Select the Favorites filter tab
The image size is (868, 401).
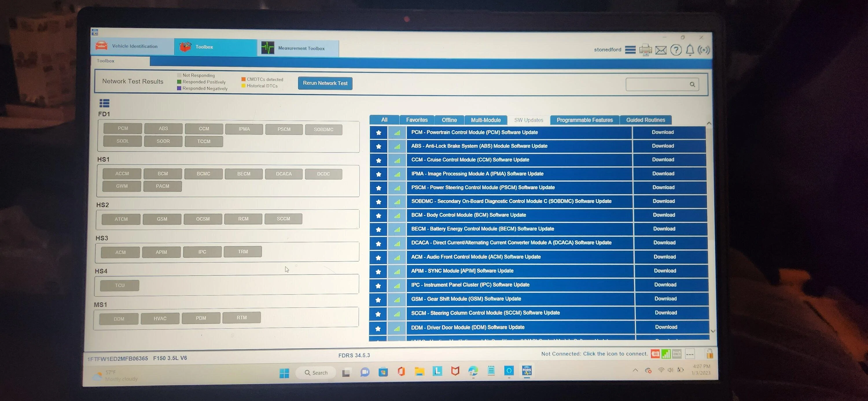[417, 120]
